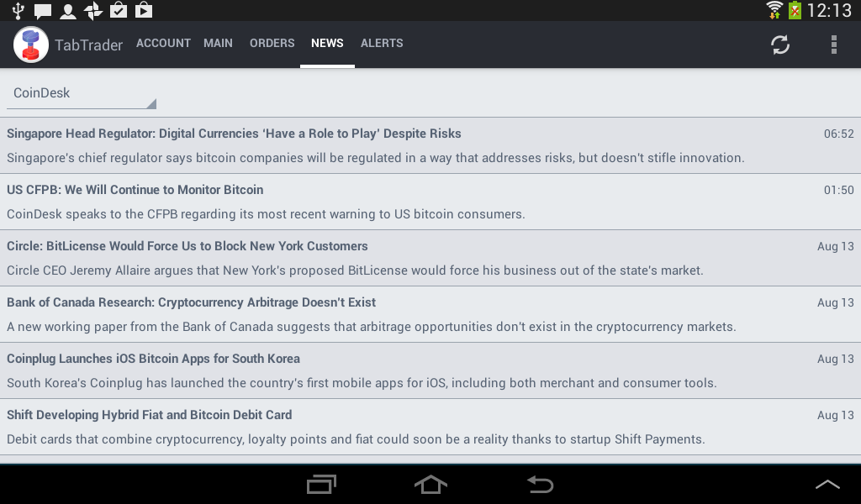Tap the Wi-Fi status icon

click(x=774, y=10)
